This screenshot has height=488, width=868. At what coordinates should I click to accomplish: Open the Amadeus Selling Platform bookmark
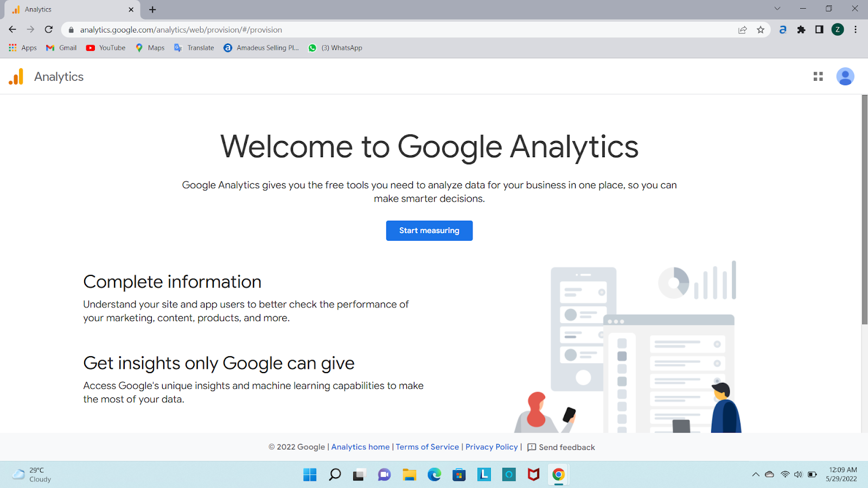pyautogui.click(x=261, y=48)
